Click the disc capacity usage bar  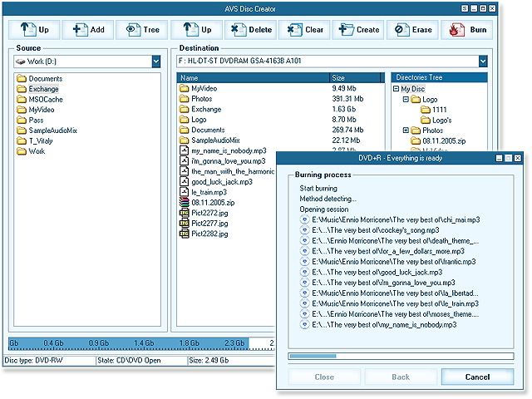click(x=141, y=343)
